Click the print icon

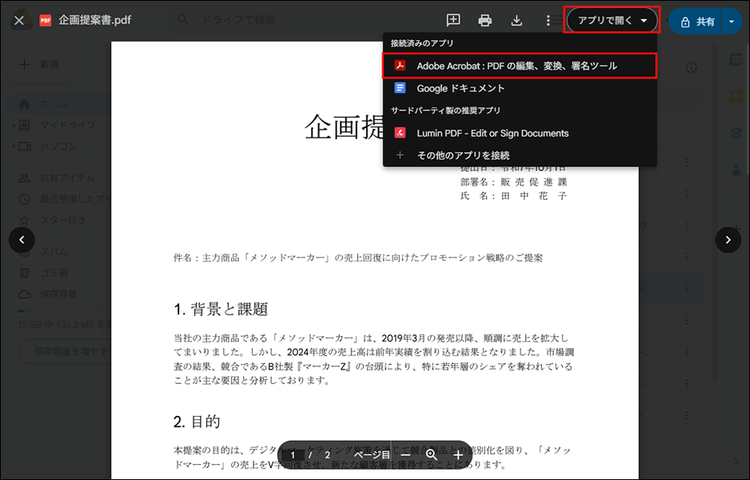point(485,20)
